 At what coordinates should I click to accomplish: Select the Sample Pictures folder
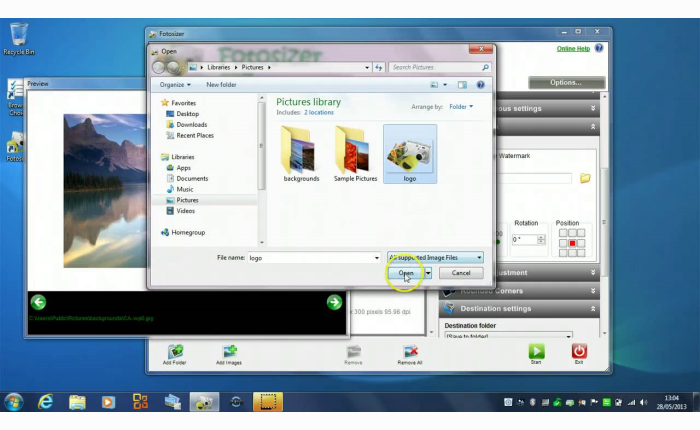point(355,154)
